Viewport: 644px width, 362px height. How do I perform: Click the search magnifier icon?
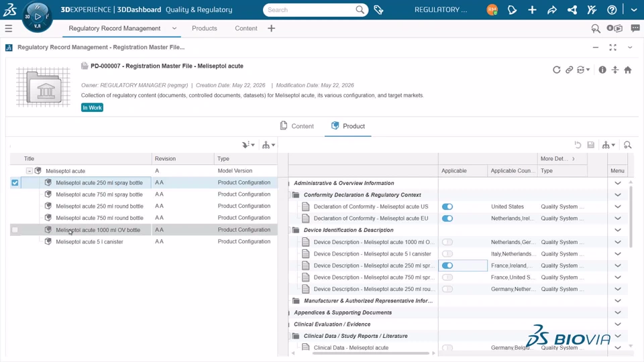tap(360, 9)
